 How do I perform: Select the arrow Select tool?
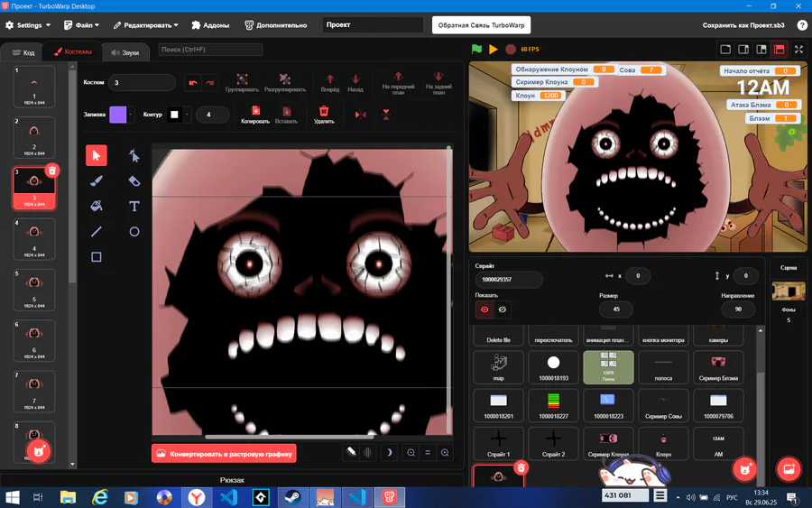coord(97,155)
